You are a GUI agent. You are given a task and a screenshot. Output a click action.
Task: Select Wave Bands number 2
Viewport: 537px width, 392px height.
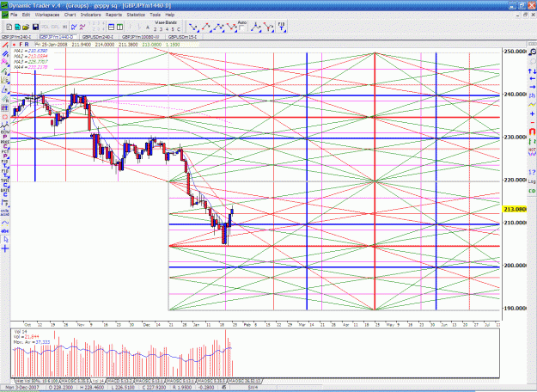point(156,29)
